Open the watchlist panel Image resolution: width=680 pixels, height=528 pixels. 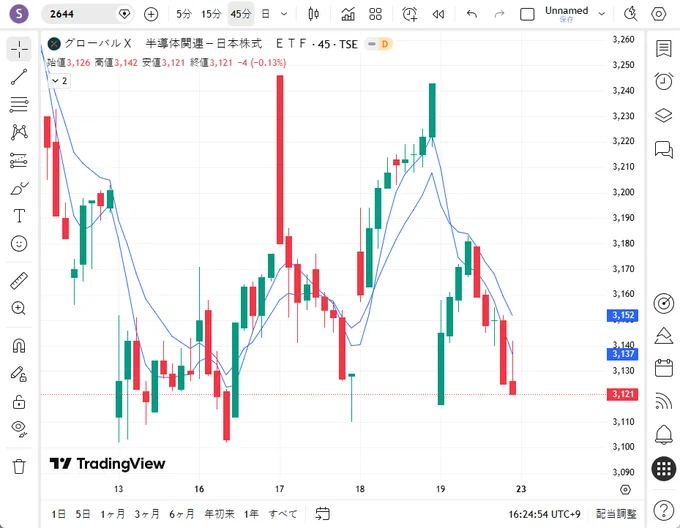coord(664,49)
